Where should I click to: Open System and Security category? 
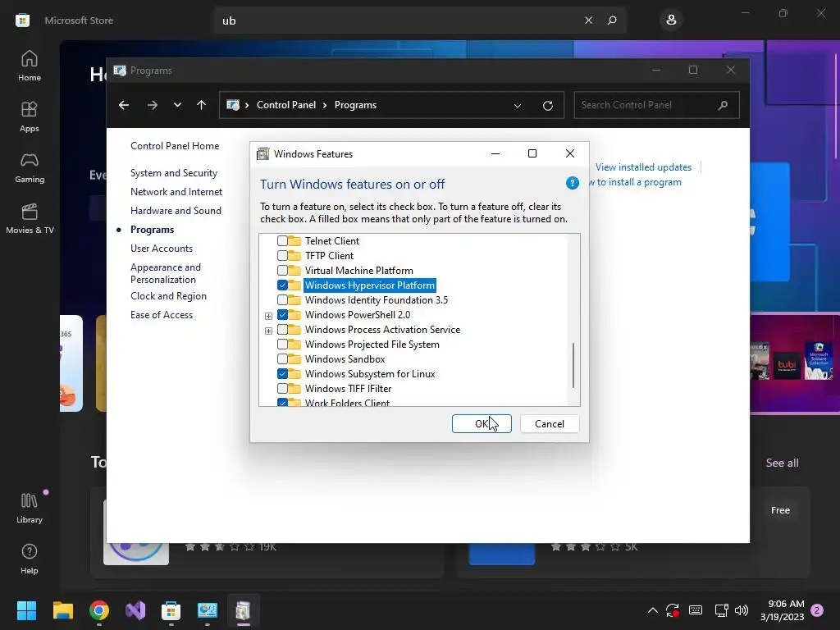coord(174,173)
